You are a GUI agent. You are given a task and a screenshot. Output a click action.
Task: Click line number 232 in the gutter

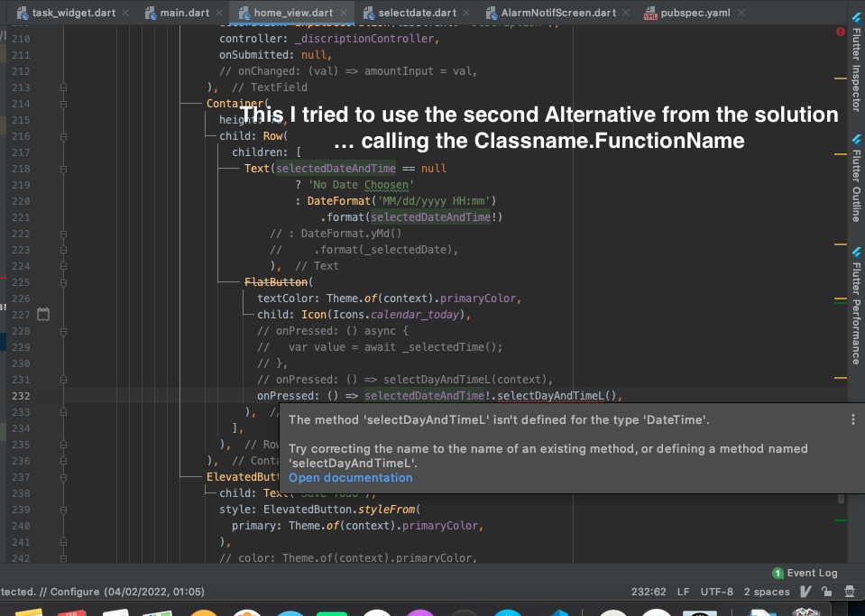pyautogui.click(x=21, y=396)
